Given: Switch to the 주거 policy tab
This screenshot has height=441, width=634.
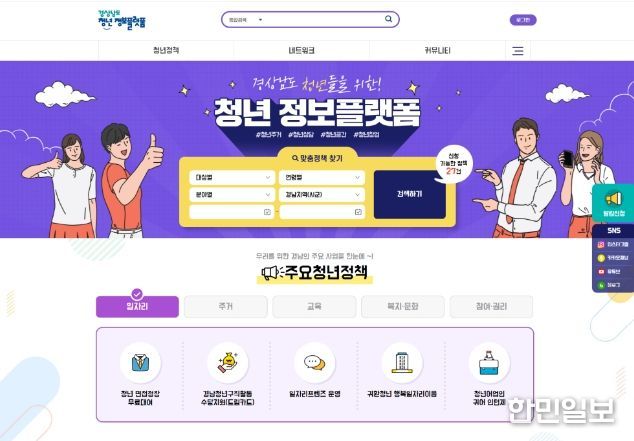Looking at the screenshot, I should coord(226,306).
